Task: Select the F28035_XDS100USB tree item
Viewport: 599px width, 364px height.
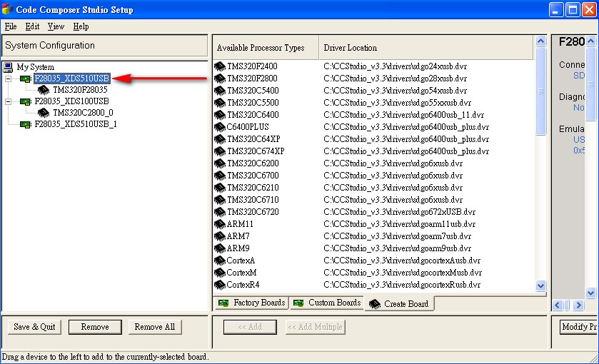Action: pyautogui.click(x=72, y=101)
